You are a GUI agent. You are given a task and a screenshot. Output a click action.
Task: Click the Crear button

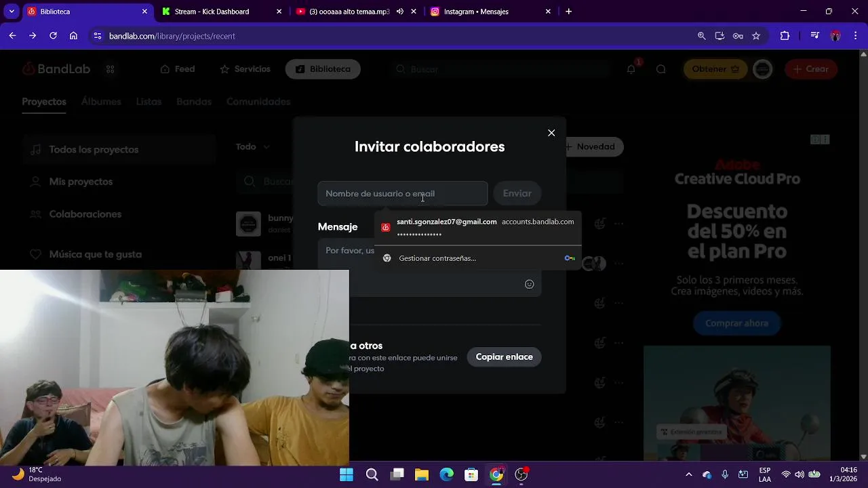coord(811,69)
